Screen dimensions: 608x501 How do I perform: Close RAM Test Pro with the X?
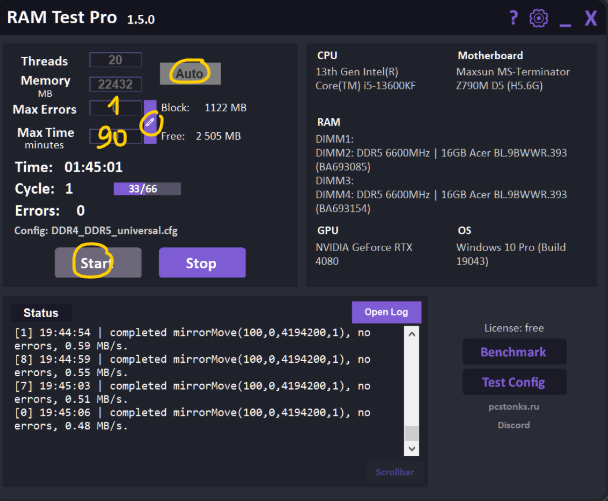591,18
